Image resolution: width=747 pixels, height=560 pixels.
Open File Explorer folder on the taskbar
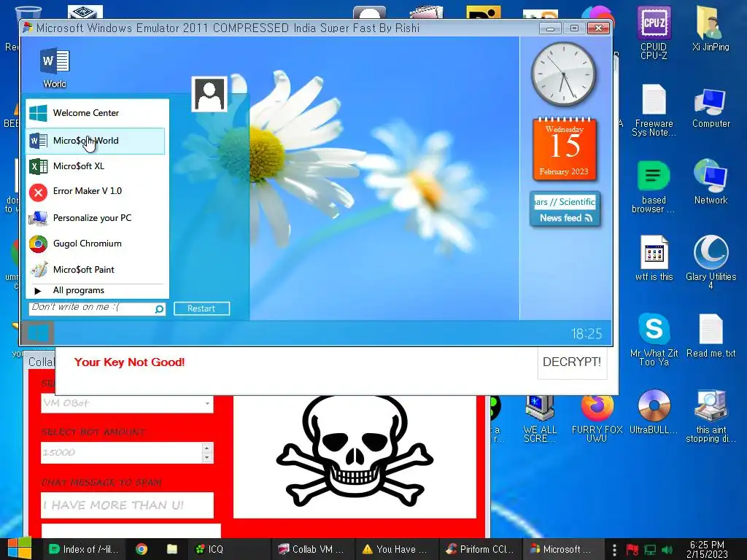click(172, 549)
